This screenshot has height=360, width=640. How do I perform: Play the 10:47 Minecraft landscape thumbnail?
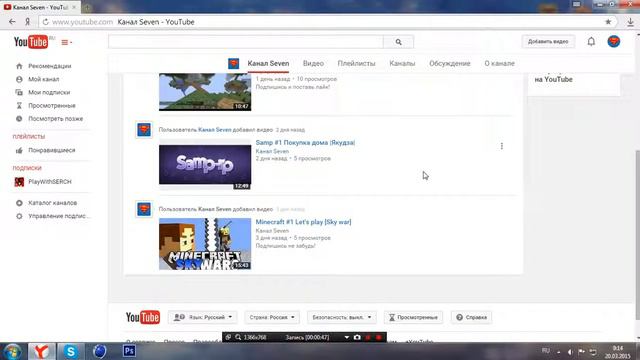[205, 92]
